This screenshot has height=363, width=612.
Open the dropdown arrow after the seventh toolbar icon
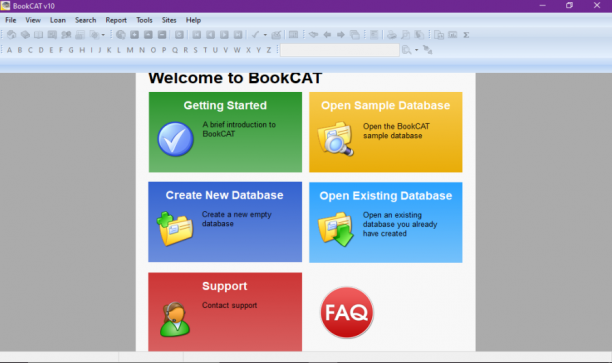click(103, 35)
